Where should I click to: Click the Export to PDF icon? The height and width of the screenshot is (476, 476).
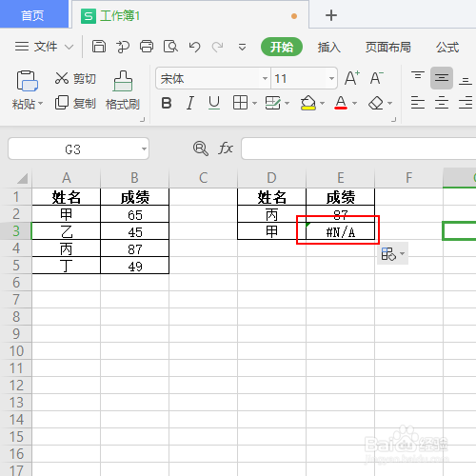tap(123, 47)
